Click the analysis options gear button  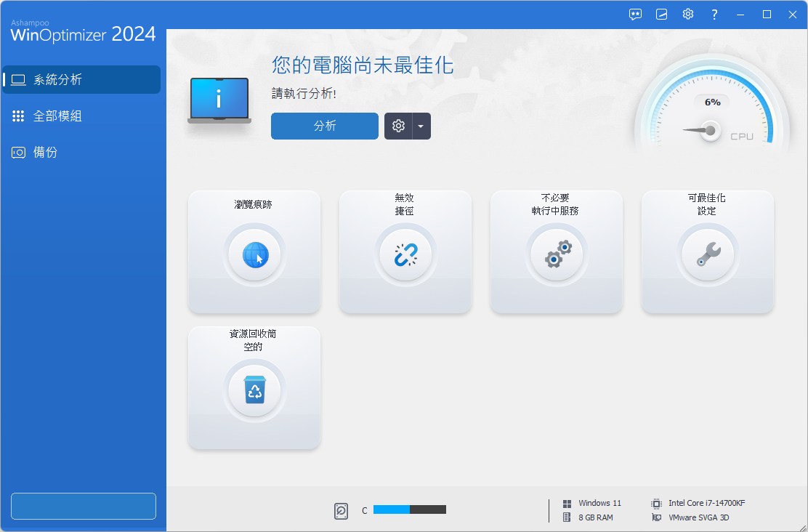click(398, 126)
